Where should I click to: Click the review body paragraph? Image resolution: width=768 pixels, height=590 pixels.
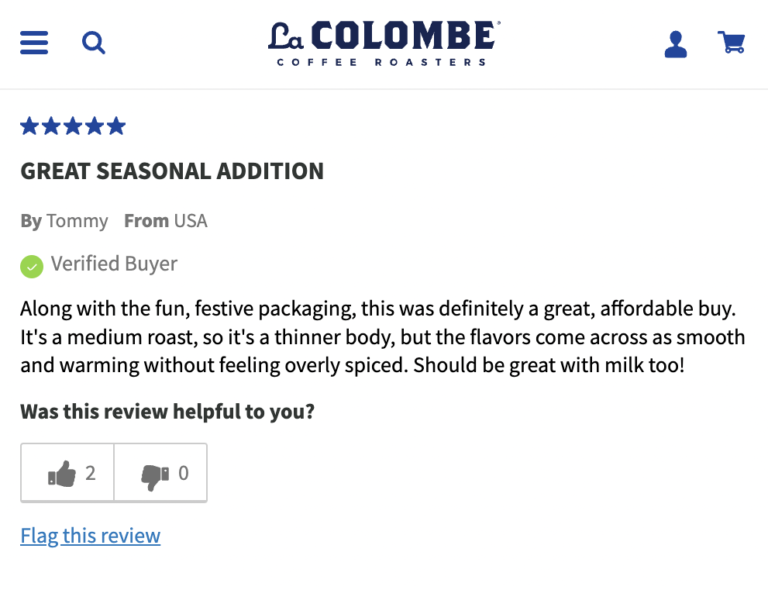pos(380,336)
